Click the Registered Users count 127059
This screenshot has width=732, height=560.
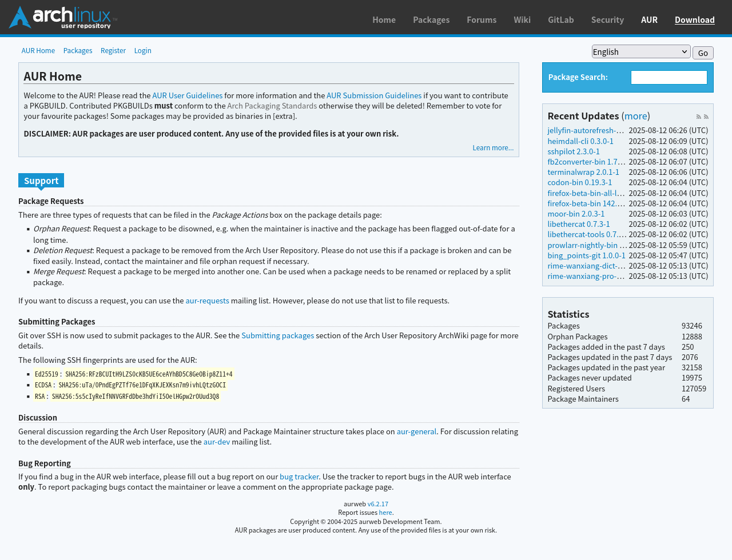694,389
